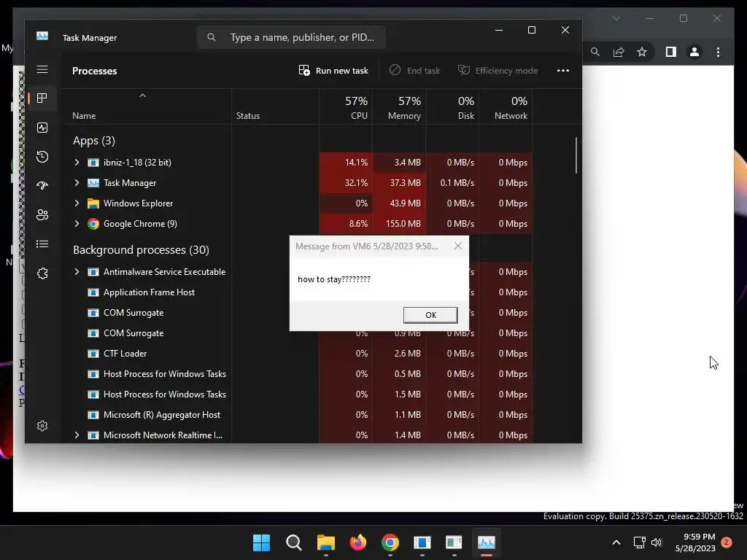Open Chrome profile avatar icon
747x560 pixels.
click(694, 52)
